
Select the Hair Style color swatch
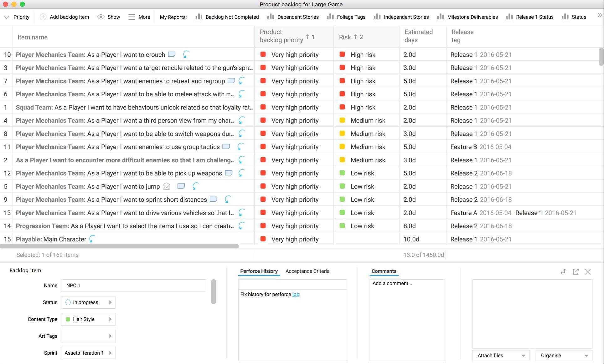point(67,319)
